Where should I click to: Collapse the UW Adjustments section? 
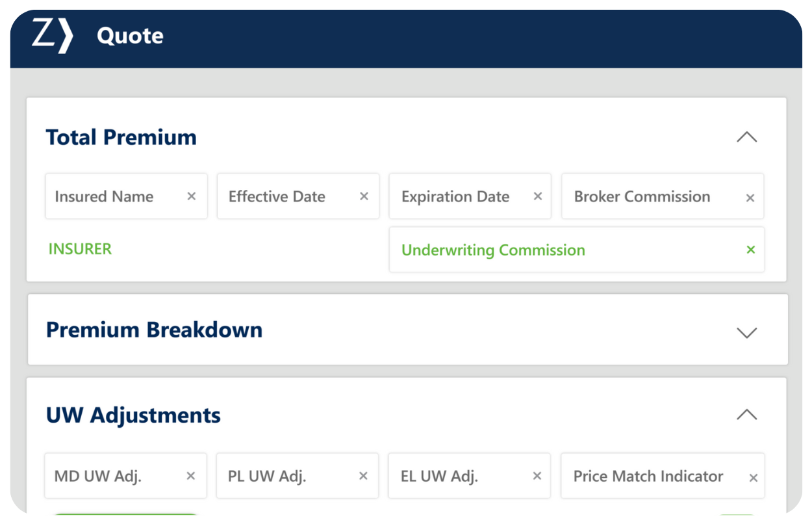747,415
